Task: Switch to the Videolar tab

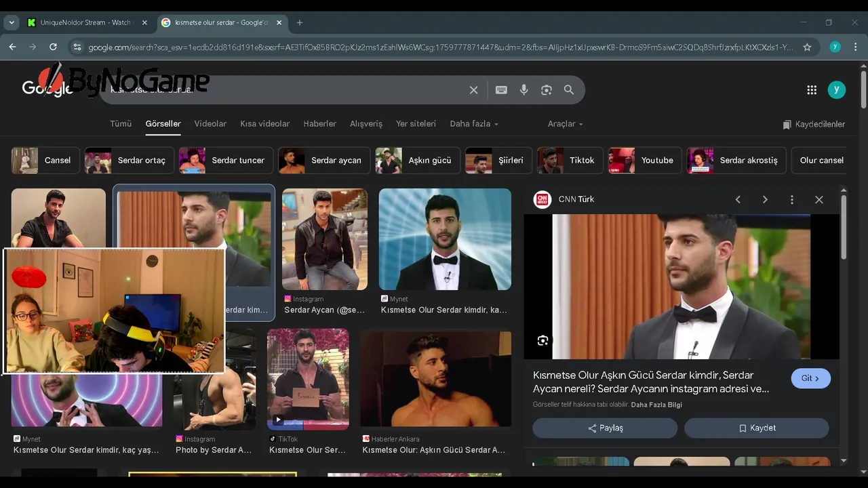Action: click(x=210, y=124)
